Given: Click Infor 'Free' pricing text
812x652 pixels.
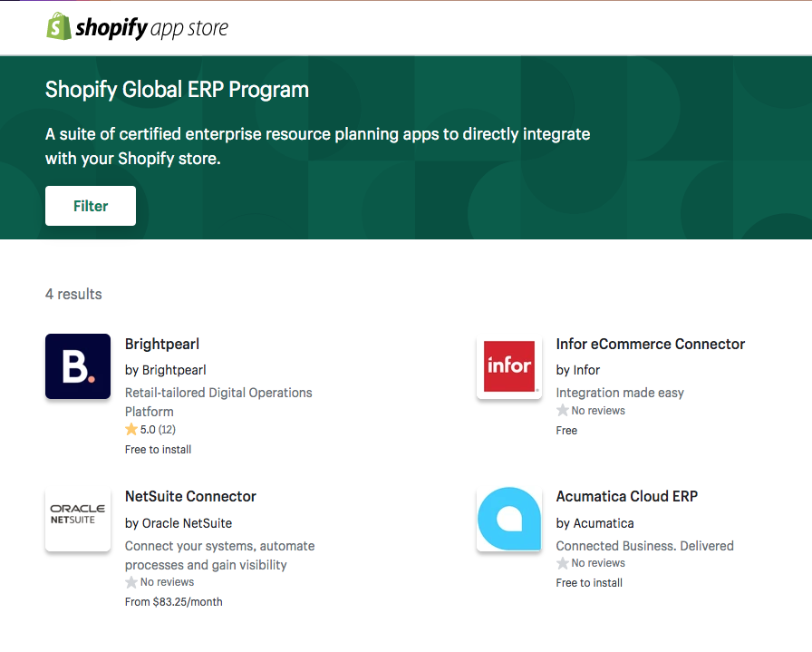Looking at the screenshot, I should [x=566, y=431].
